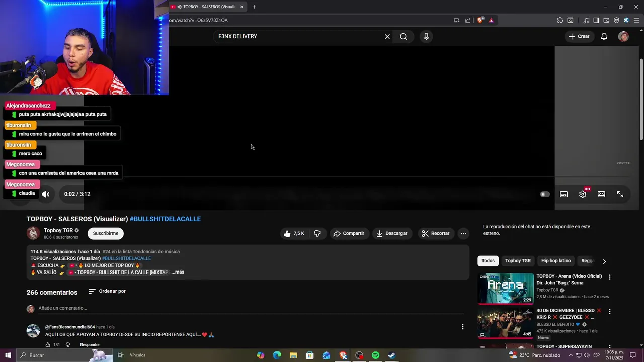Toggle the browser sidebar panel icon
Screen dimensions: 644x362
596,20
